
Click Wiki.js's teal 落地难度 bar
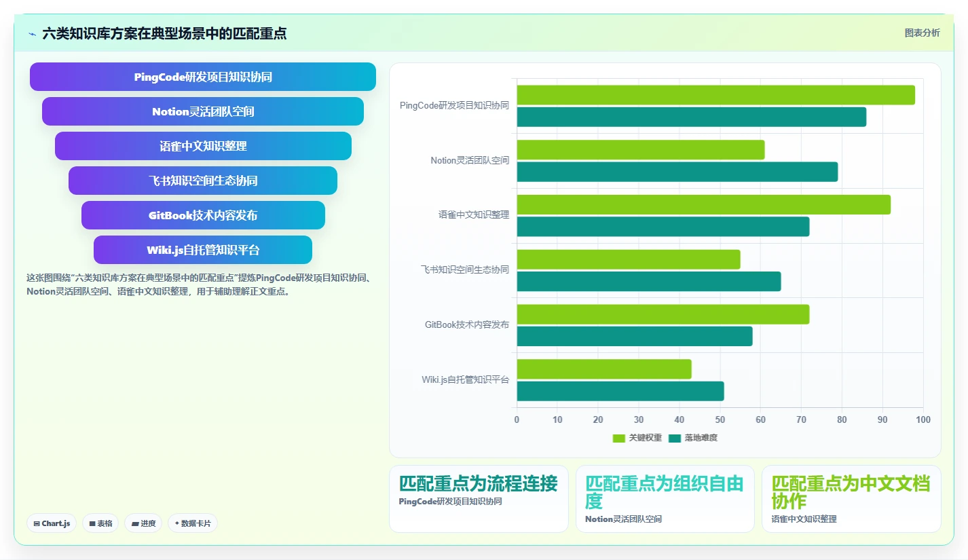[x=620, y=391]
